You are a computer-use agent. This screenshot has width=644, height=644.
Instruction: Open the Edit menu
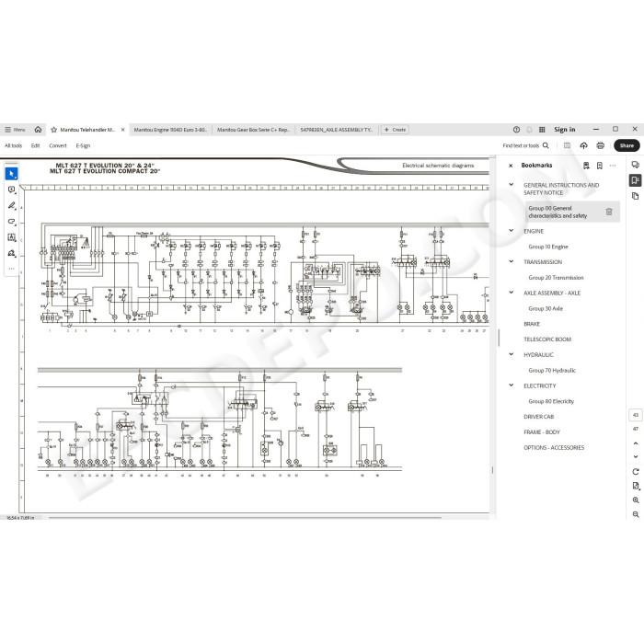point(35,145)
